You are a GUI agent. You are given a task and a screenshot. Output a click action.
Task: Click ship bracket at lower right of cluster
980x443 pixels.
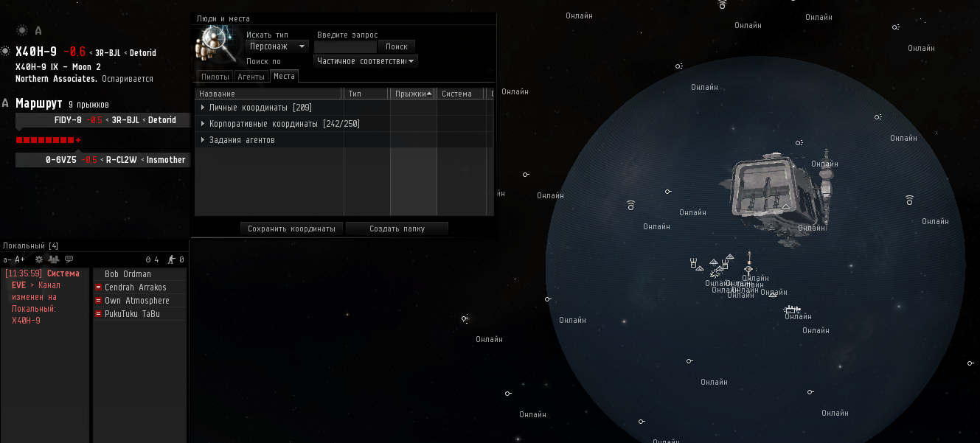coord(790,310)
